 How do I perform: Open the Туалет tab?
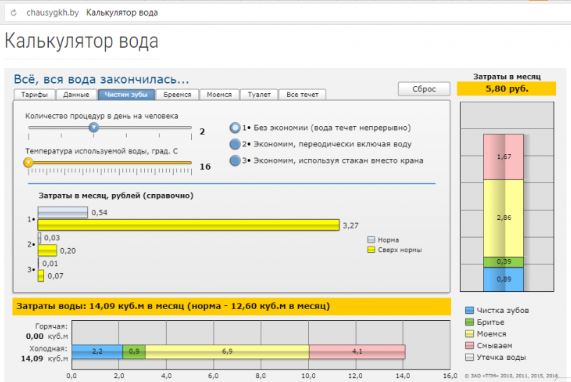click(259, 95)
